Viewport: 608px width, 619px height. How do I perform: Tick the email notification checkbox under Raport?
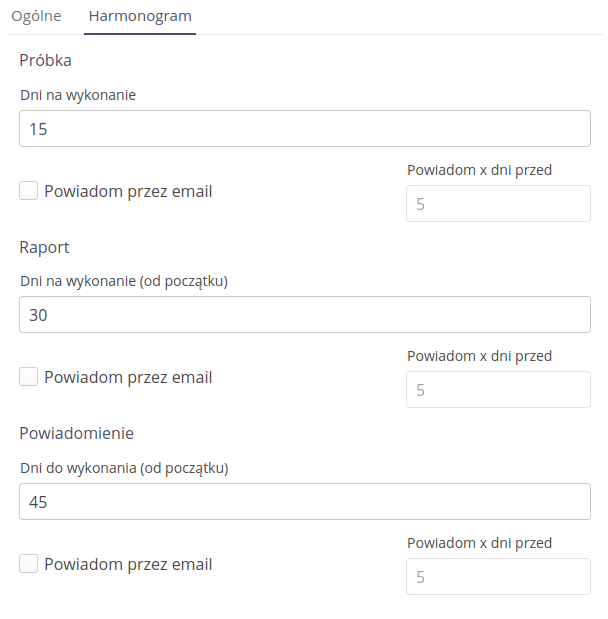click(x=29, y=377)
